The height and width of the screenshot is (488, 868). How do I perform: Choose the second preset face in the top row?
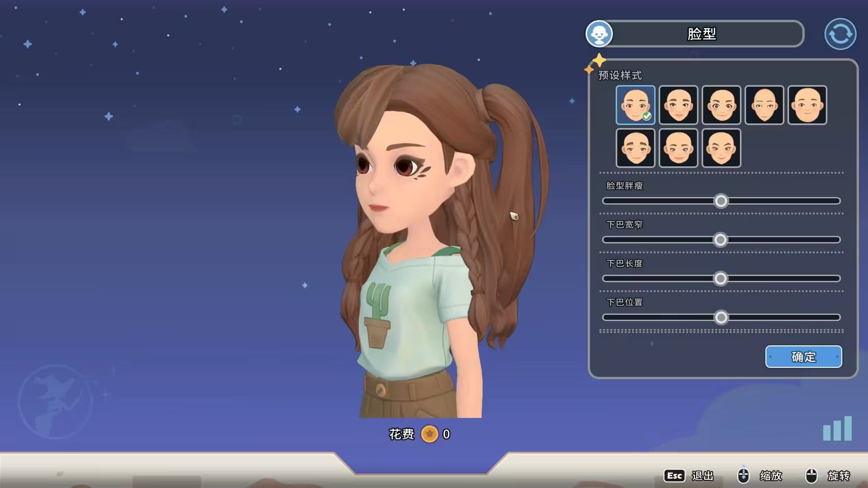click(x=678, y=105)
